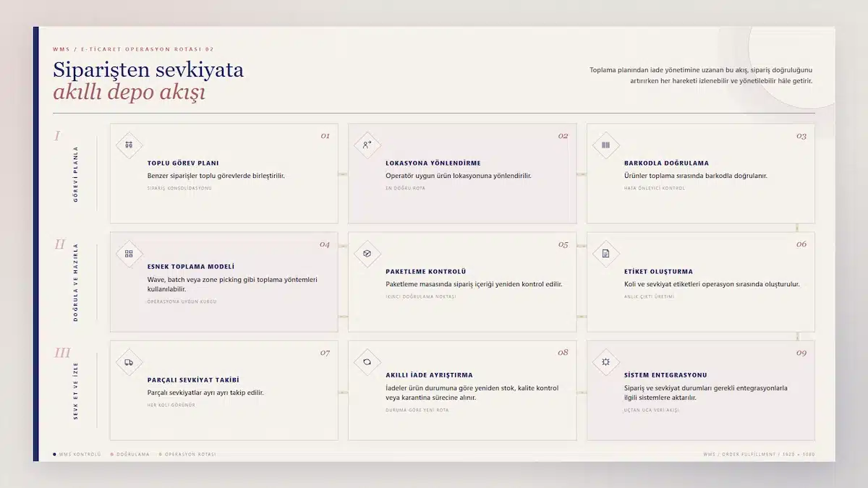The height and width of the screenshot is (488, 868).
Task: Click the heading 'Paketleme Kontrolü'
Action: point(426,272)
